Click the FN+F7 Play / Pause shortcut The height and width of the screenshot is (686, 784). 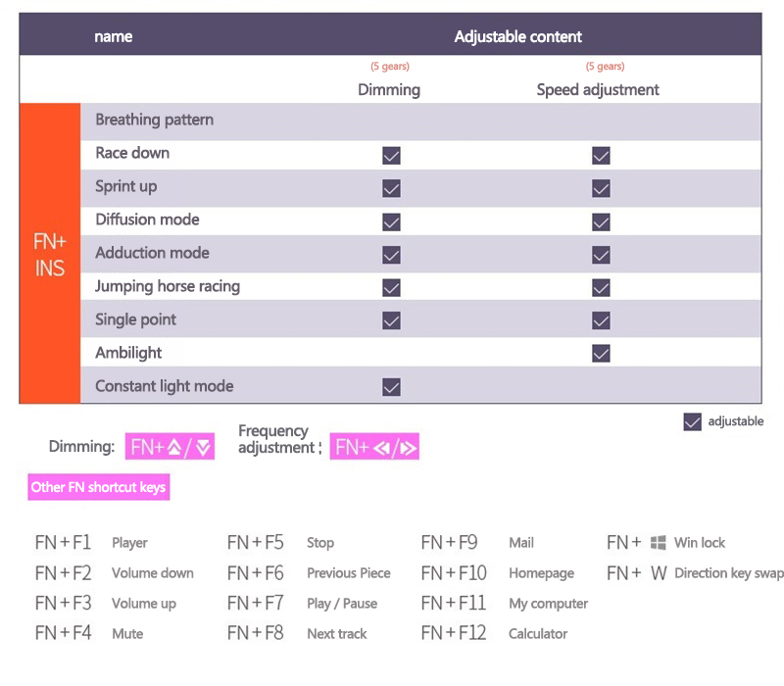click(x=302, y=603)
